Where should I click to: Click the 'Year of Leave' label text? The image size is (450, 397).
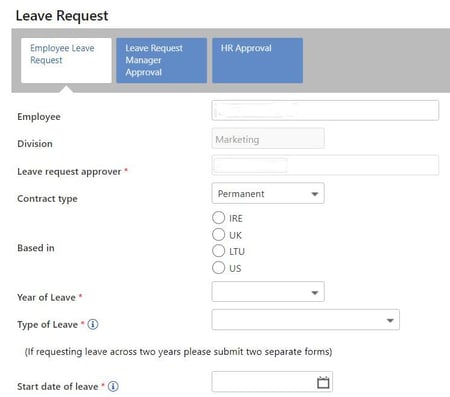pos(46,297)
